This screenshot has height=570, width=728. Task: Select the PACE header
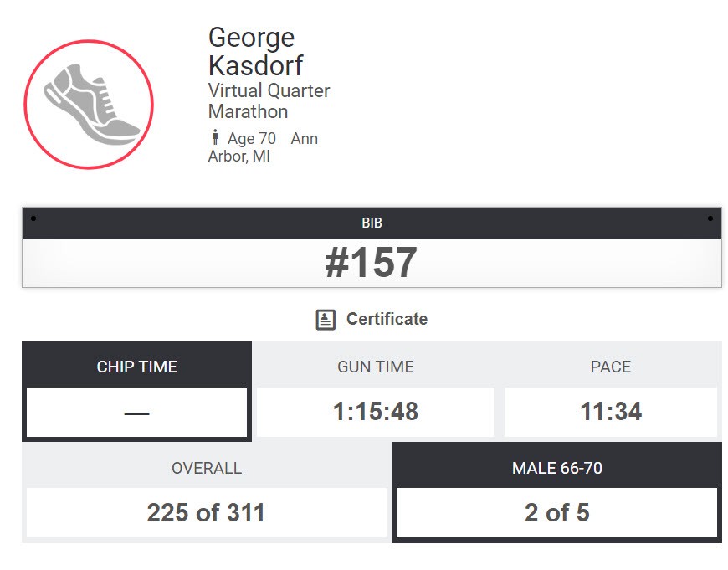point(611,367)
